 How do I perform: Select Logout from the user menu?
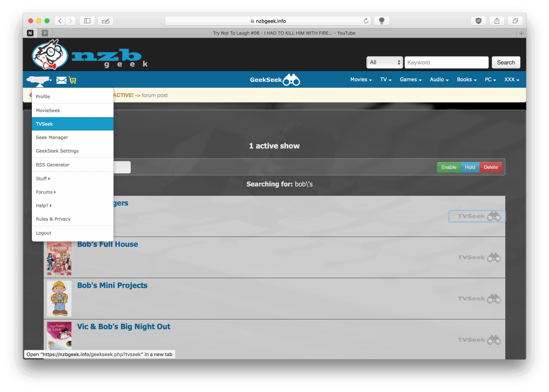(44, 233)
